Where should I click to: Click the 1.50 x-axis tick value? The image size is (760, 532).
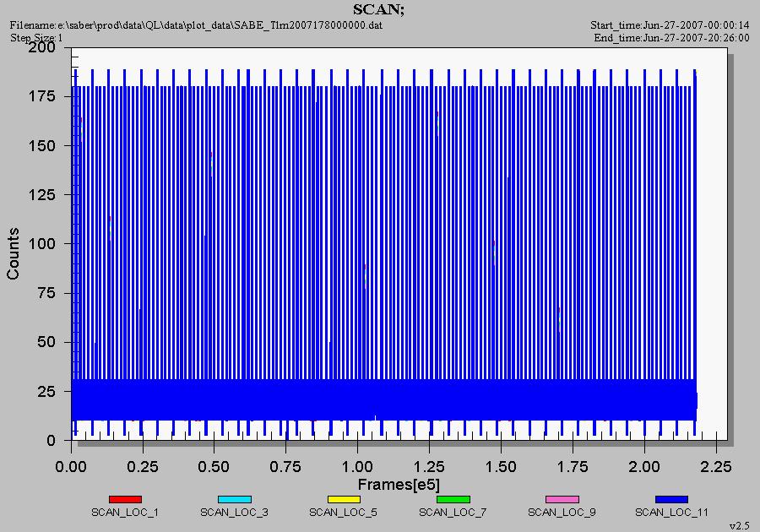pos(501,467)
